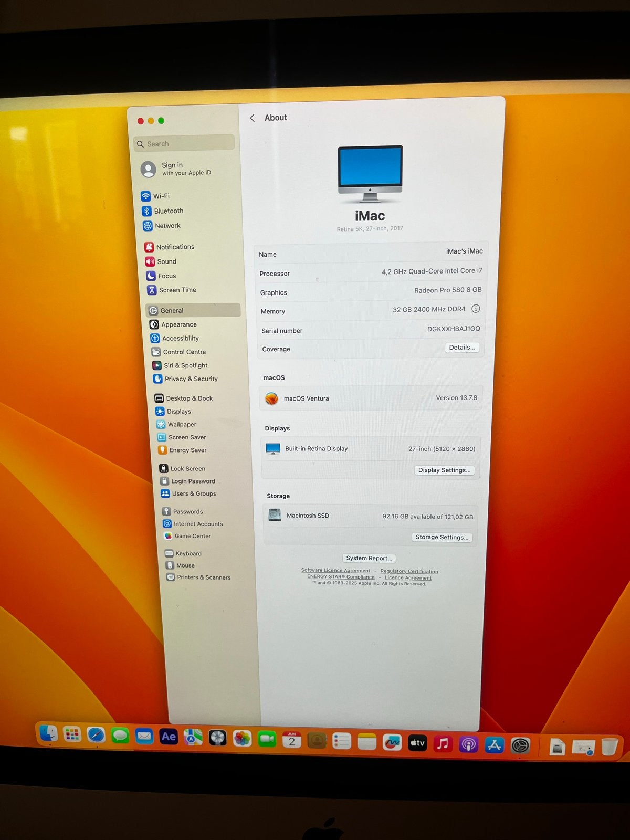
Task: Open Notifications settings
Action: click(170, 247)
